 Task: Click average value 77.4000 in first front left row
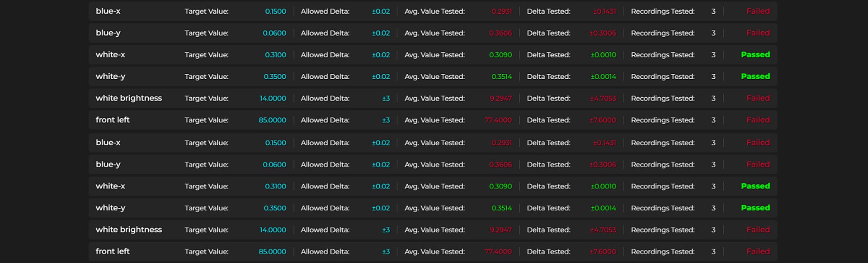[x=498, y=120]
